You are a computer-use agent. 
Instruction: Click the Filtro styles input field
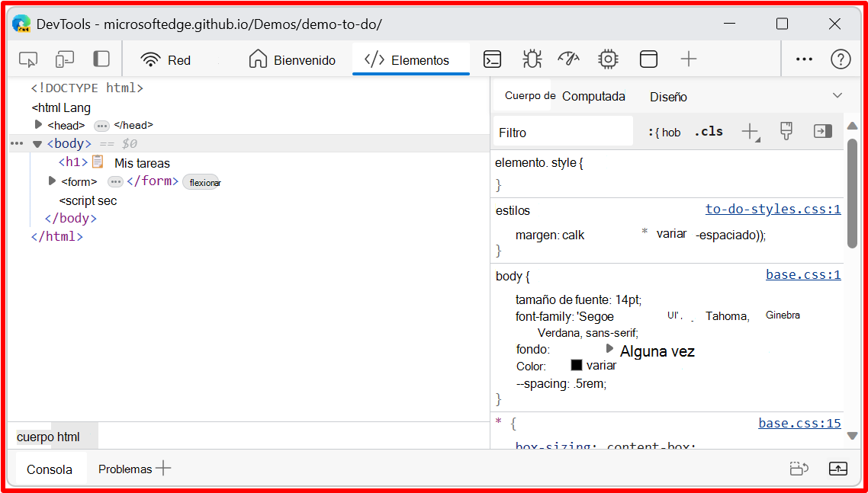click(x=563, y=130)
